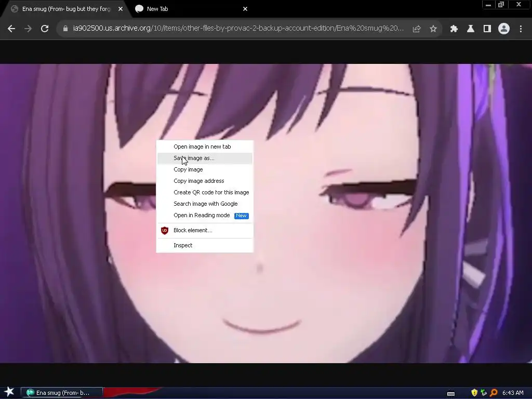Select Open in Reading mode
532x399 pixels.
tap(205, 216)
